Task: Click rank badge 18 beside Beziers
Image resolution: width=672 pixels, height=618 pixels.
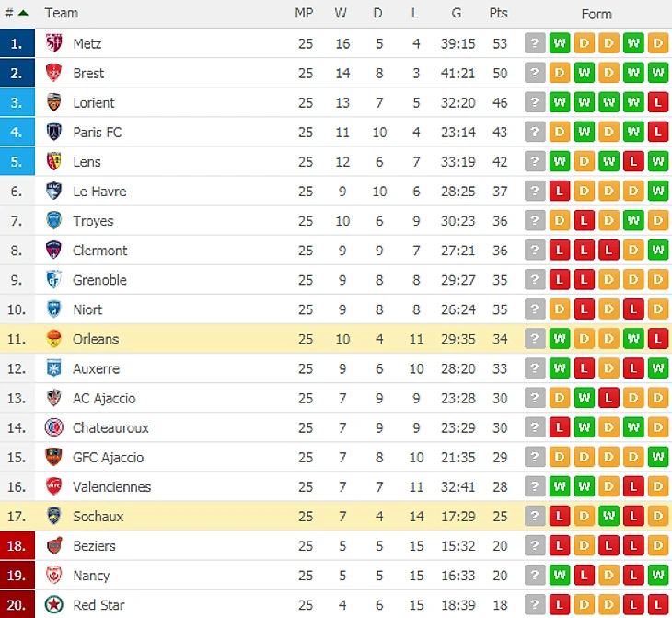Action: point(17,545)
